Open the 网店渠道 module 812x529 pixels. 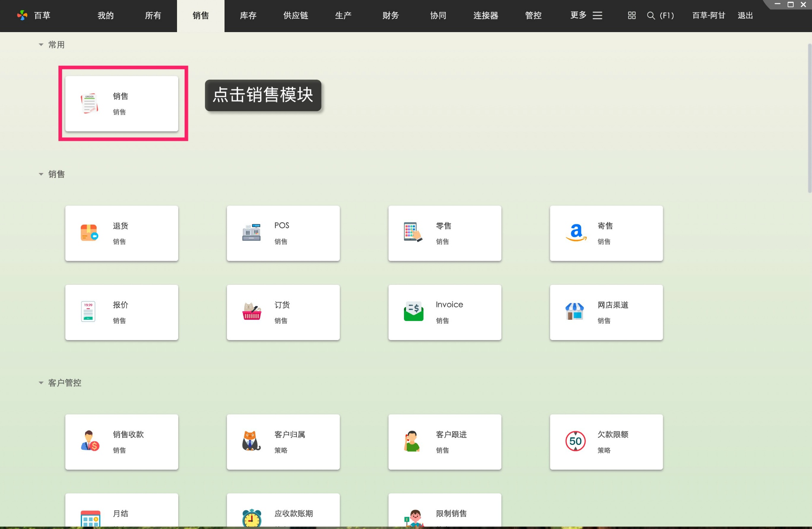[606, 312]
